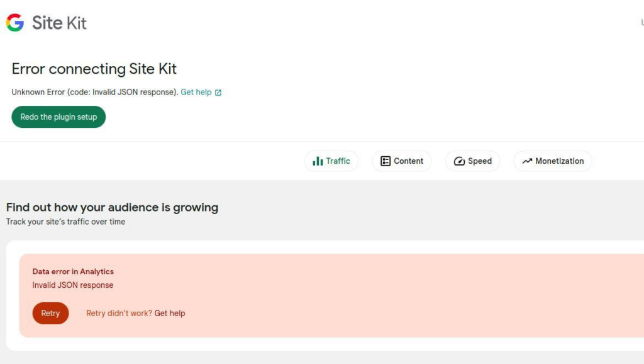The height and width of the screenshot is (364, 644).
Task: Click the external-link icon beside Get help
Action: click(218, 92)
